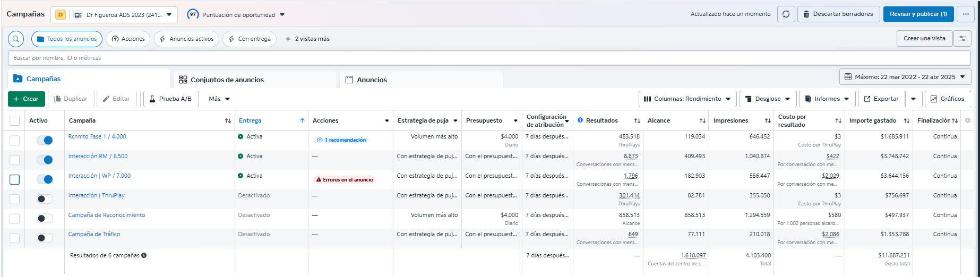Open the date range Máximo dropdown
The image size is (980, 277).
[905, 77]
